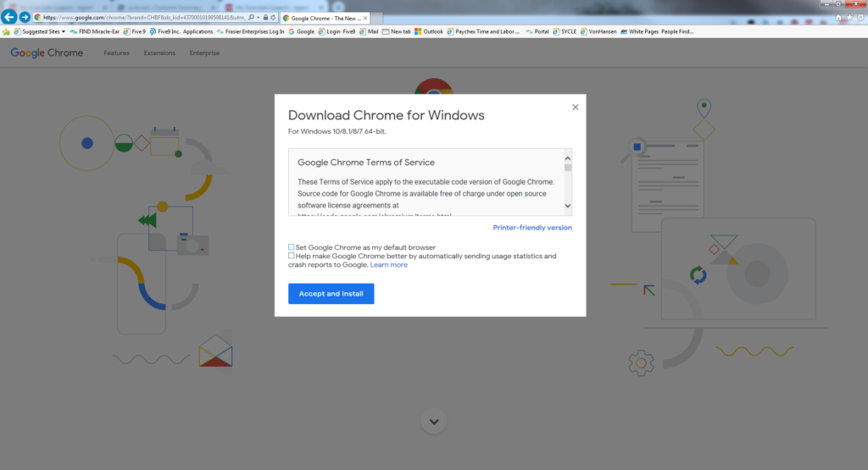The width and height of the screenshot is (868, 470).
Task: Open Paychex Time and Labor favorite
Action: (483, 31)
